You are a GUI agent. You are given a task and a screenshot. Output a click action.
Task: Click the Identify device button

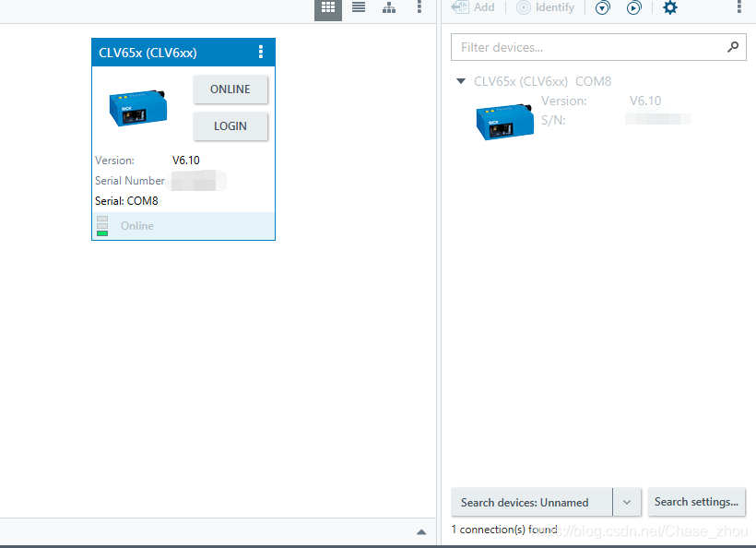(x=545, y=7)
